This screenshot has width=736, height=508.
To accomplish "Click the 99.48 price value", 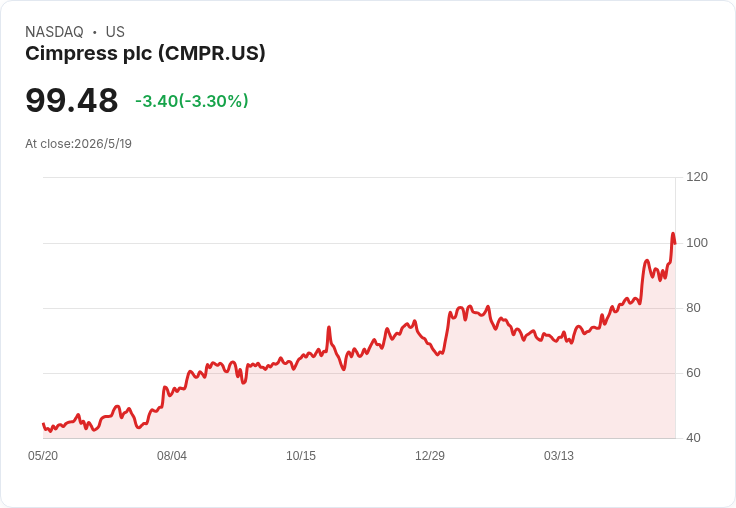I will 71,100.
